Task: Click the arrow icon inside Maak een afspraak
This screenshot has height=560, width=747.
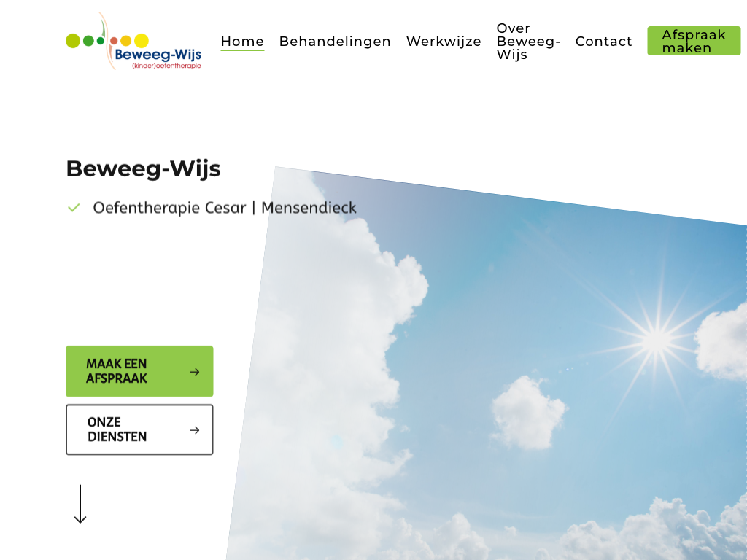Action: point(195,372)
